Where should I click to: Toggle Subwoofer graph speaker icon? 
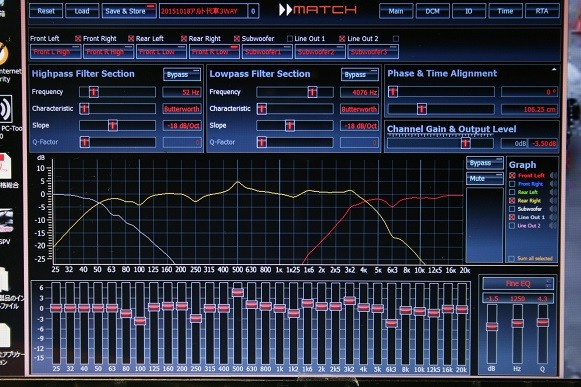553,209
